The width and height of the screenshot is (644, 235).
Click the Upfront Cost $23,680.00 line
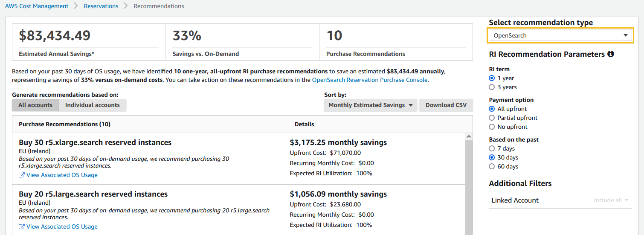point(325,204)
